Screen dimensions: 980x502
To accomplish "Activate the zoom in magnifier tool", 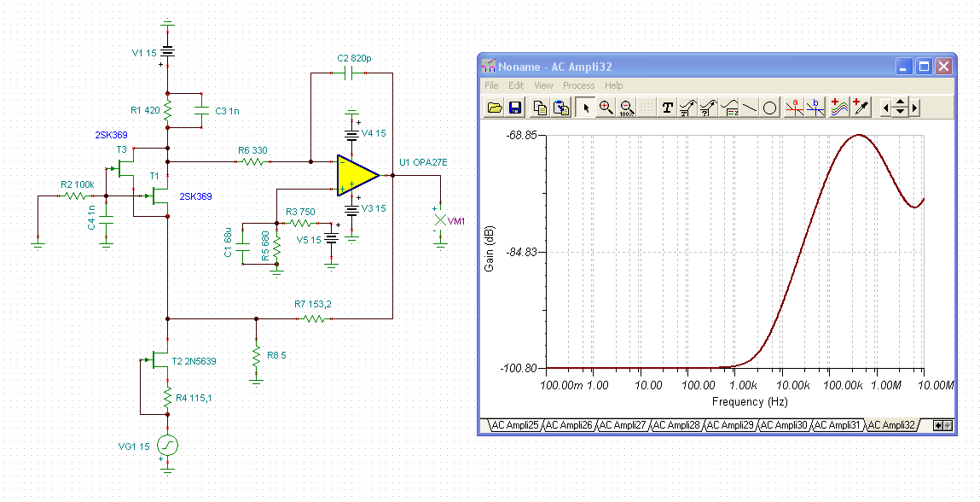I will pos(606,108).
